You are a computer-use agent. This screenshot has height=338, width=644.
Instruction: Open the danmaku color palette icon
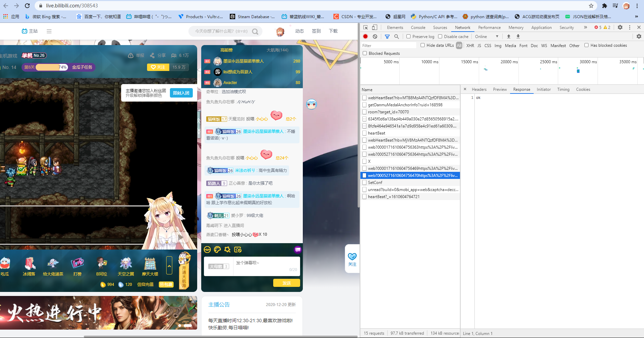[217, 250]
